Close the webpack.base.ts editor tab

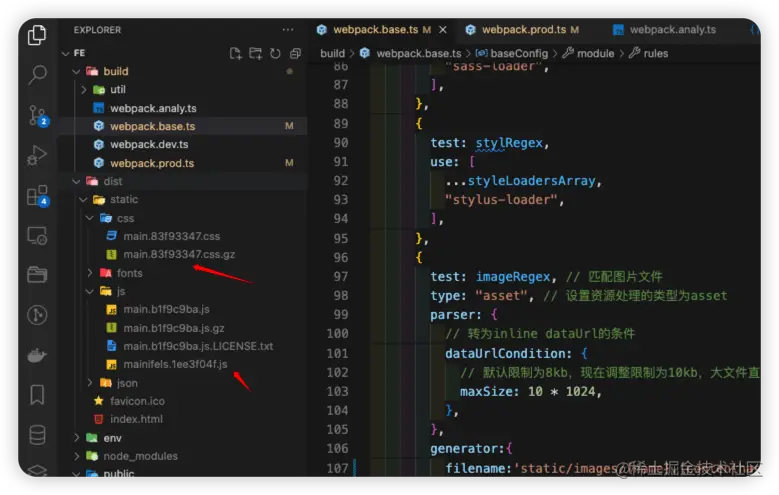[443, 30]
